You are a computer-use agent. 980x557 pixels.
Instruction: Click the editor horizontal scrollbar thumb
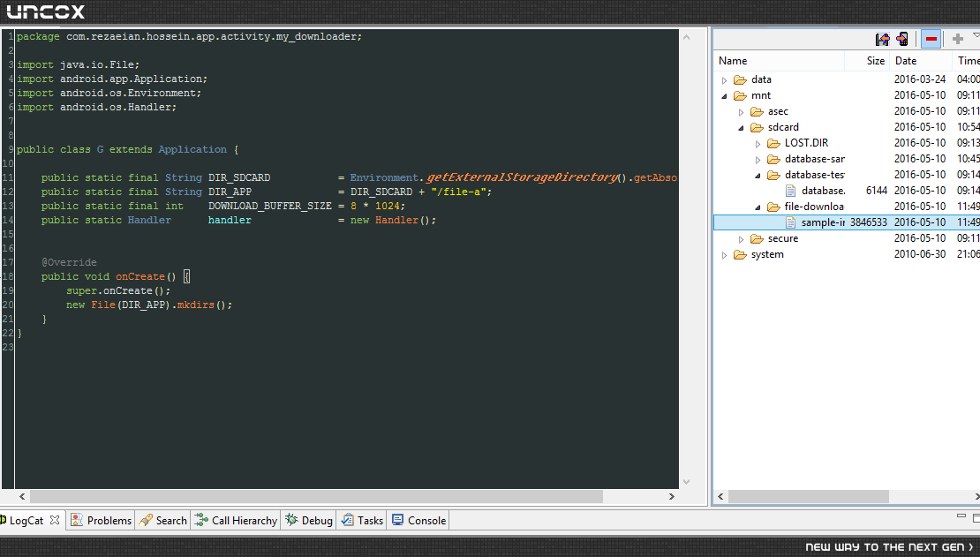[x=316, y=496]
